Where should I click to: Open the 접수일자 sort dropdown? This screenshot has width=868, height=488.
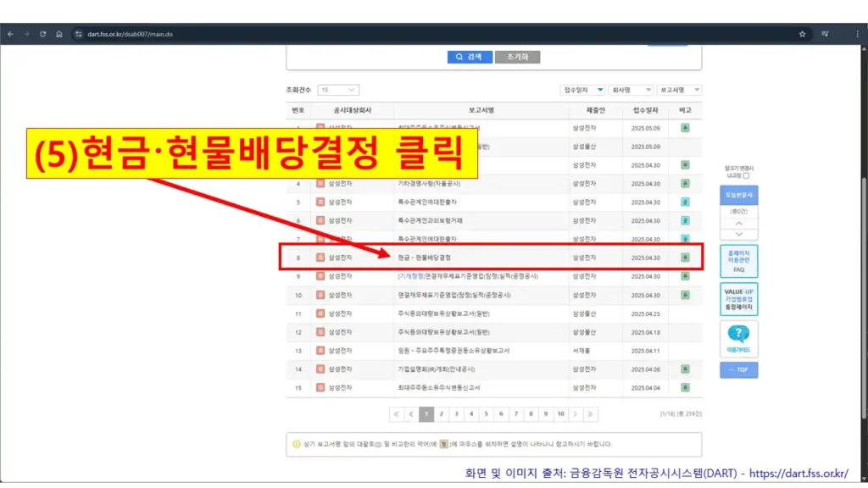coord(582,90)
